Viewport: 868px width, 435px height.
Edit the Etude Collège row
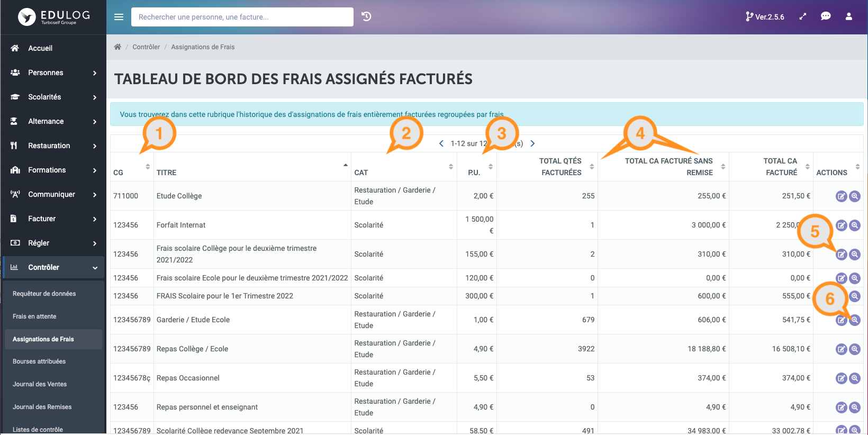pyautogui.click(x=842, y=196)
